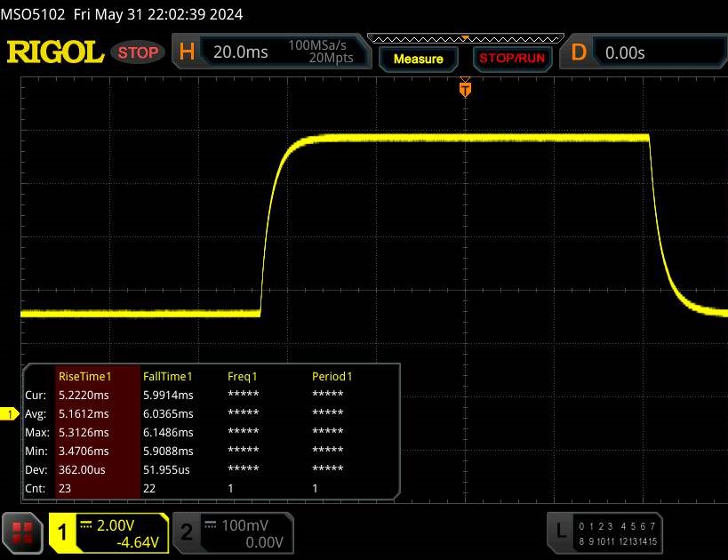The width and height of the screenshot is (728, 560).
Task: Select the FallTime1 measurement column
Action: (x=168, y=376)
